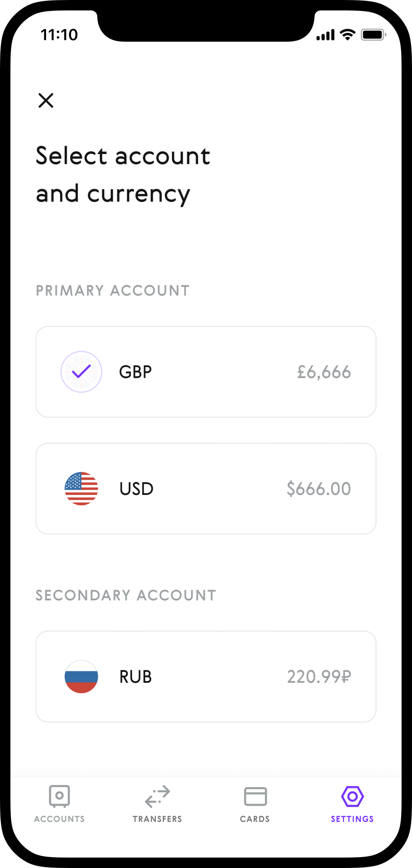
Task: Select the RUB secondary account card
Action: point(206,677)
